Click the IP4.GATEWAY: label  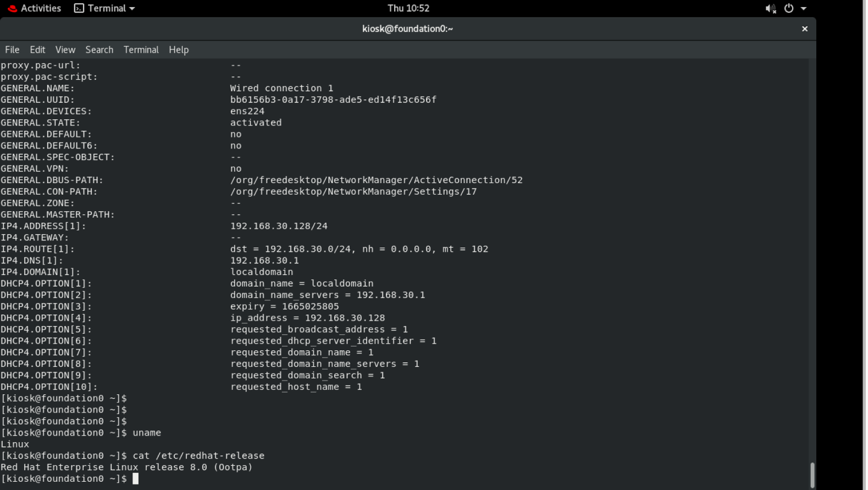coord(35,238)
